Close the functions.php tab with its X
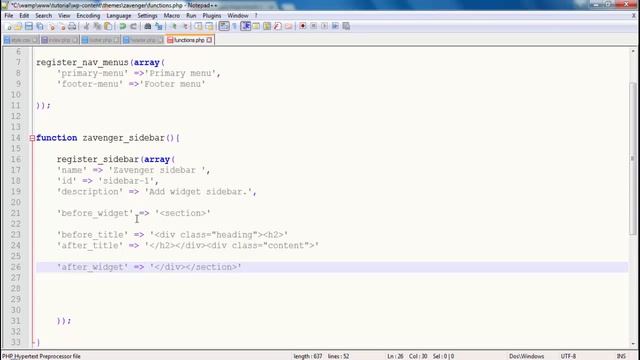The width and height of the screenshot is (640, 360). [x=209, y=40]
